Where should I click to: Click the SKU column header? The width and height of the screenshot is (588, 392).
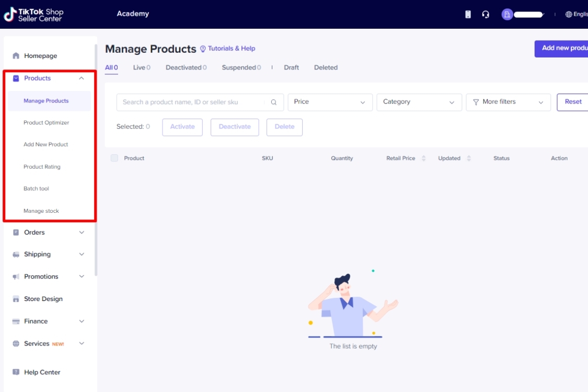268,158
